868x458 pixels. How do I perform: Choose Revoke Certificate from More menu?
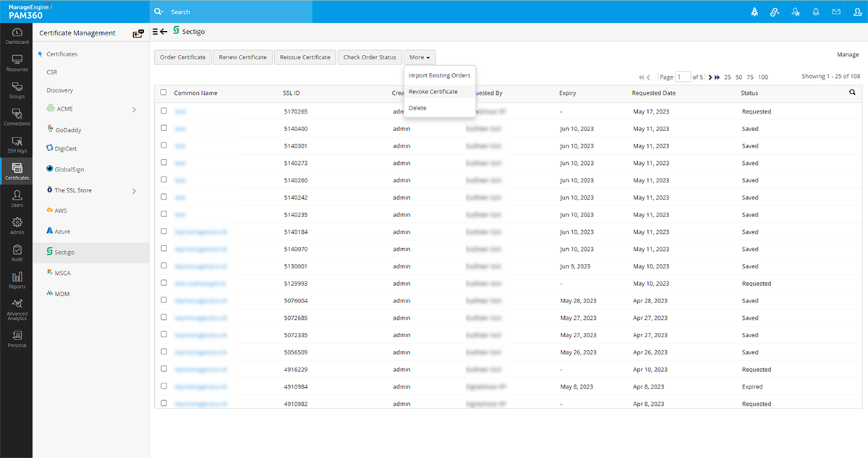point(433,92)
